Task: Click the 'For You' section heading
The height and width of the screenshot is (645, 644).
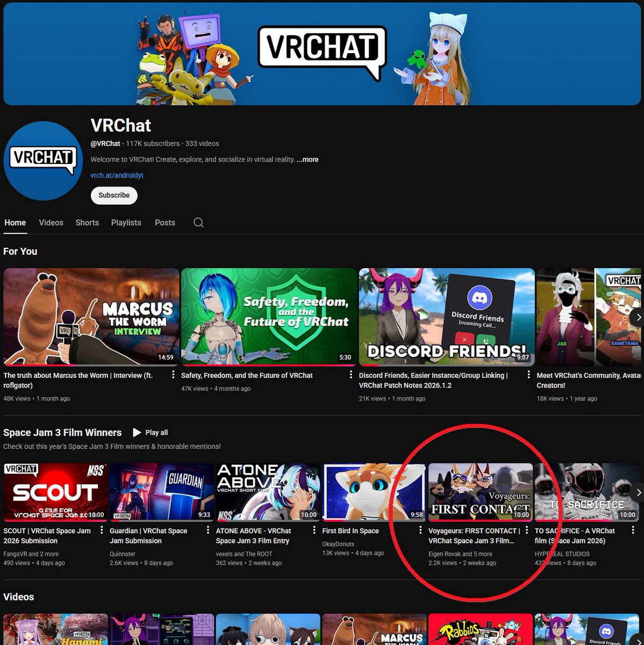Action: [x=20, y=251]
